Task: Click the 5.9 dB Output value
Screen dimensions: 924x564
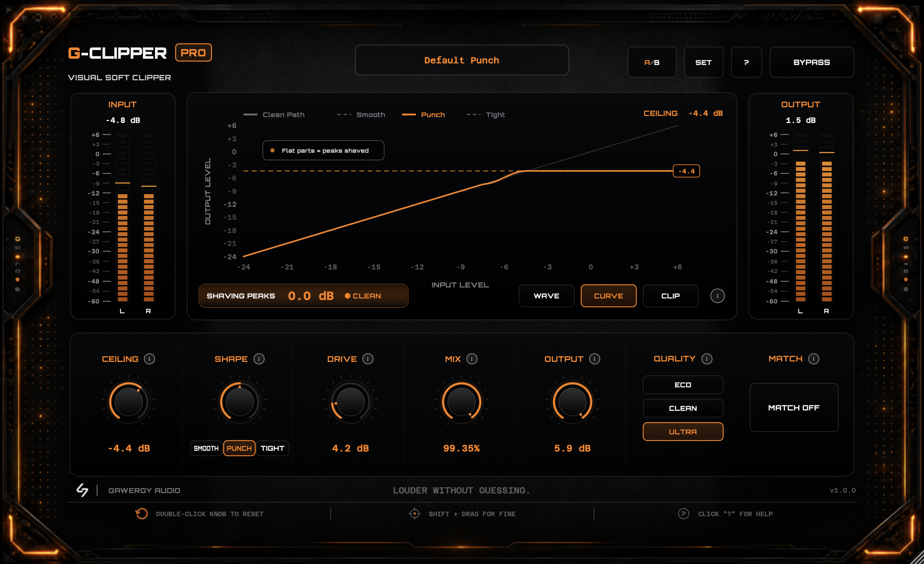Action: pos(572,448)
